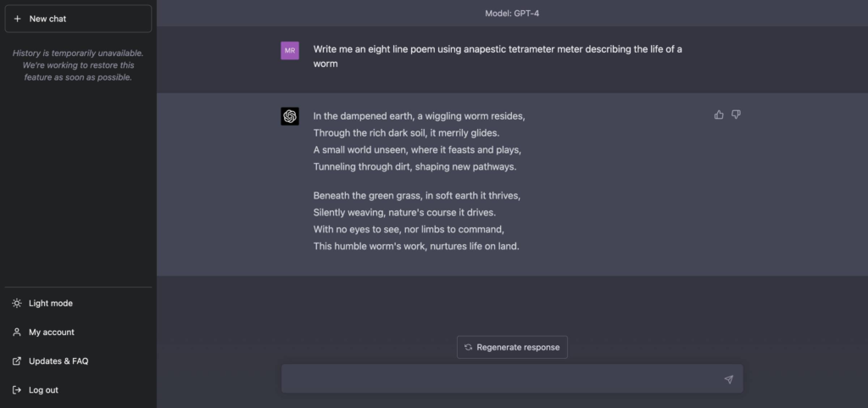Click the ChatGPT logo avatar
868x408 pixels.
click(x=290, y=116)
